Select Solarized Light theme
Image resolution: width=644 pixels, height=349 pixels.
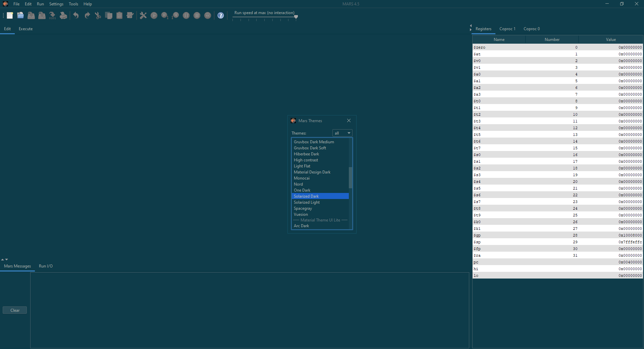pyautogui.click(x=320, y=202)
